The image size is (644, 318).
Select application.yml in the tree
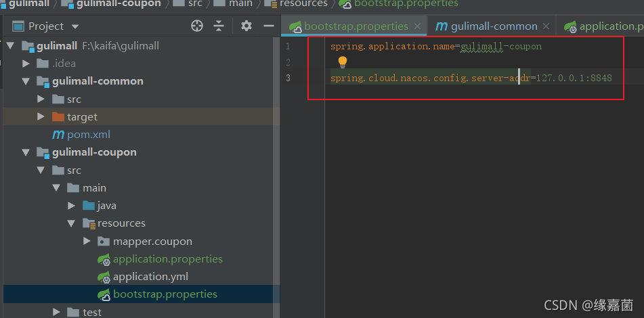click(x=151, y=277)
